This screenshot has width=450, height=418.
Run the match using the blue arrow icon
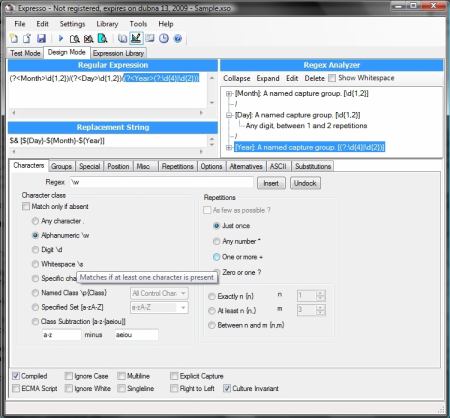point(61,39)
